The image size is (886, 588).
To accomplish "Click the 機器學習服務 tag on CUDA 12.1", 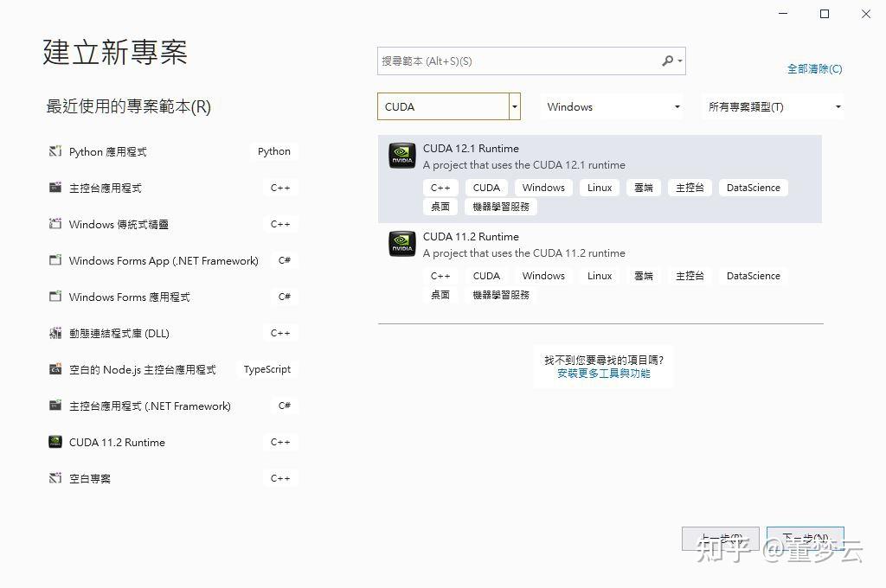I will click(502, 207).
